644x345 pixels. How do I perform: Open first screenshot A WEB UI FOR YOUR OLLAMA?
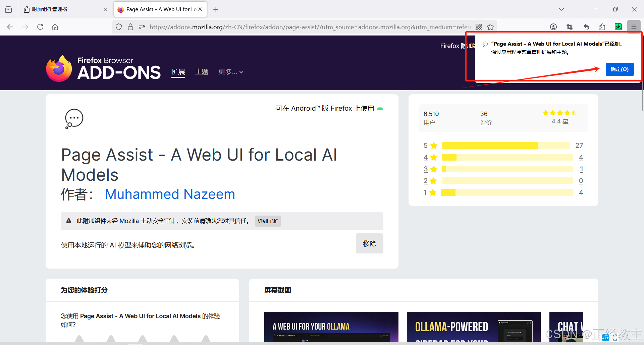[x=331, y=327]
